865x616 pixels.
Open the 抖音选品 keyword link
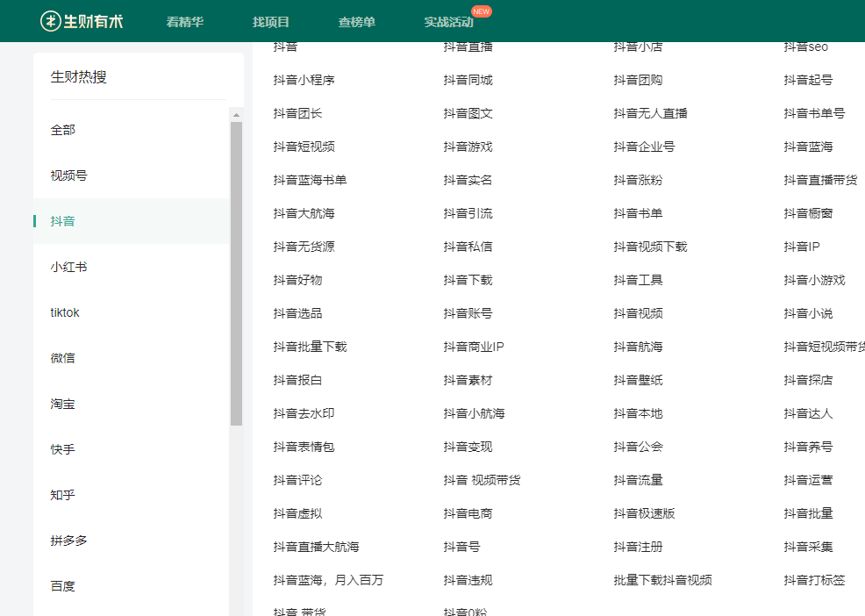(x=298, y=313)
